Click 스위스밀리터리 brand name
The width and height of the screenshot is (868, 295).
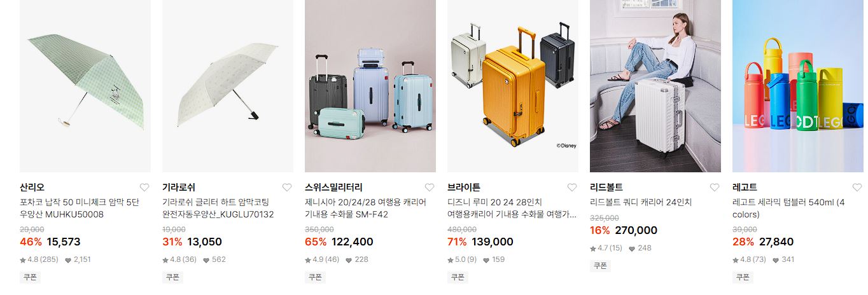pyautogui.click(x=333, y=188)
